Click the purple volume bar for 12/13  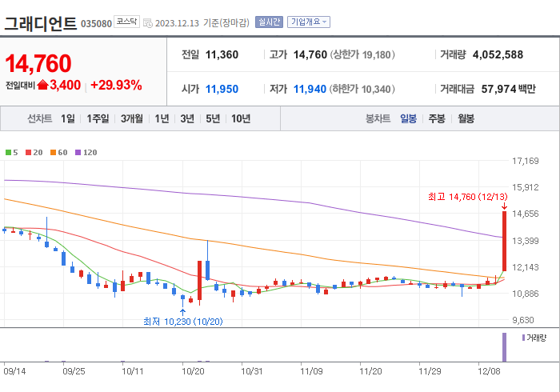coord(504,347)
